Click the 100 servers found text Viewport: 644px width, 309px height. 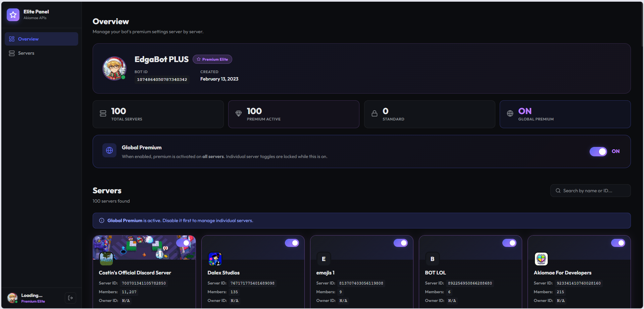[x=111, y=201]
